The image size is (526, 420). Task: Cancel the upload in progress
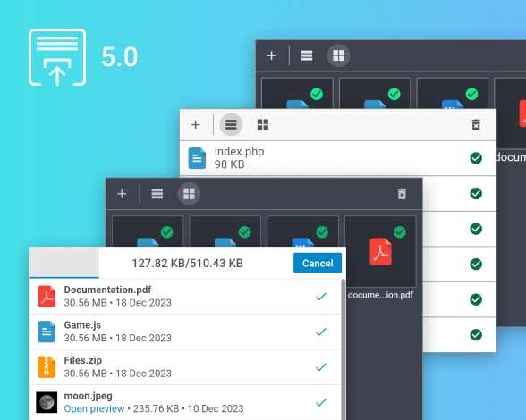pos(318,263)
